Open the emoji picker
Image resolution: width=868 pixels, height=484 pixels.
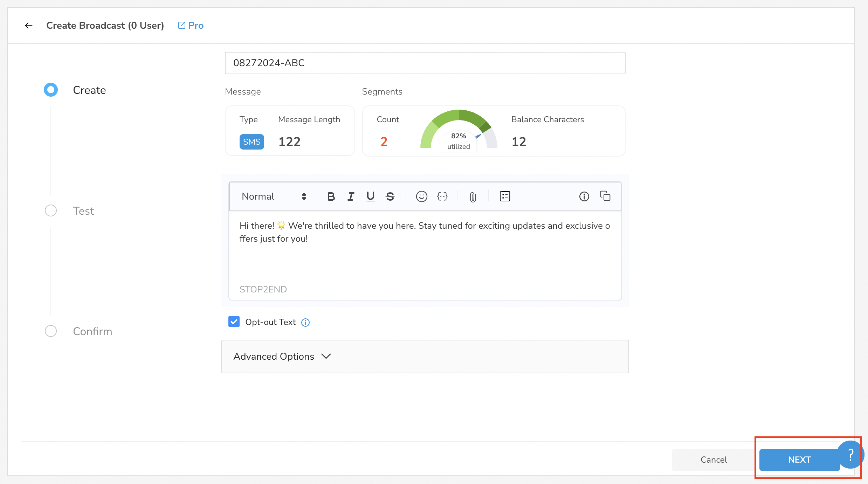point(421,196)
